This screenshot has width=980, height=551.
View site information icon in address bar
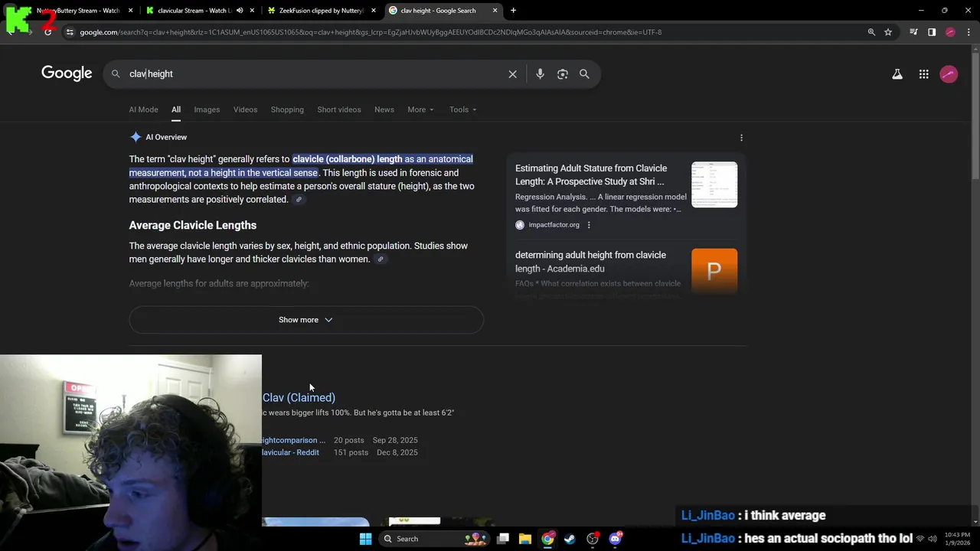(x=70, y=32)
